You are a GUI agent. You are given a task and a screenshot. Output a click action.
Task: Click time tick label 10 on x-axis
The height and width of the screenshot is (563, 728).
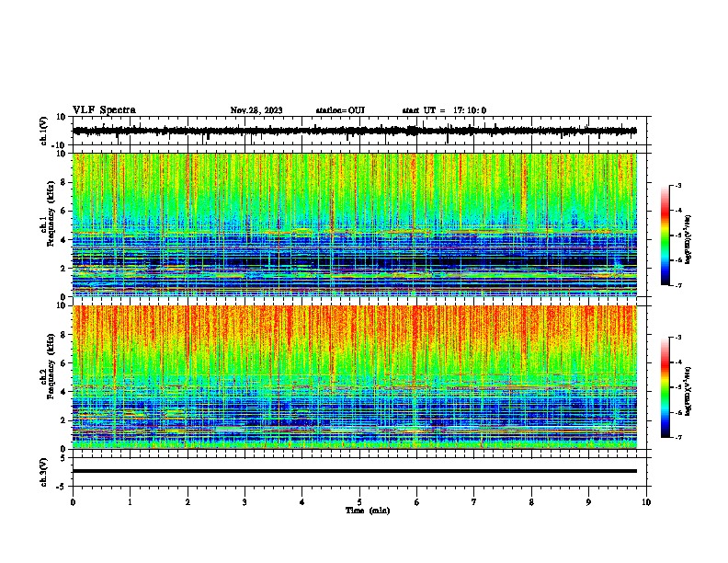point(646,502)
